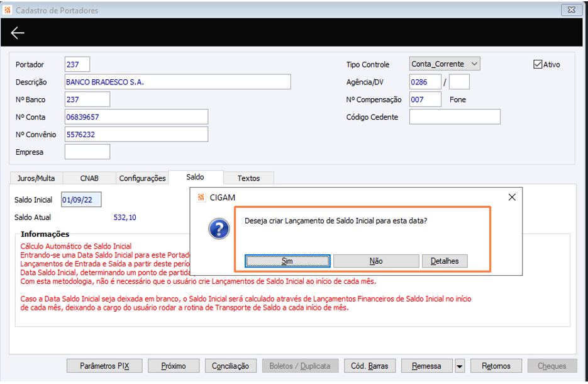Click the Nº Banco field

[x=87, y=99]
